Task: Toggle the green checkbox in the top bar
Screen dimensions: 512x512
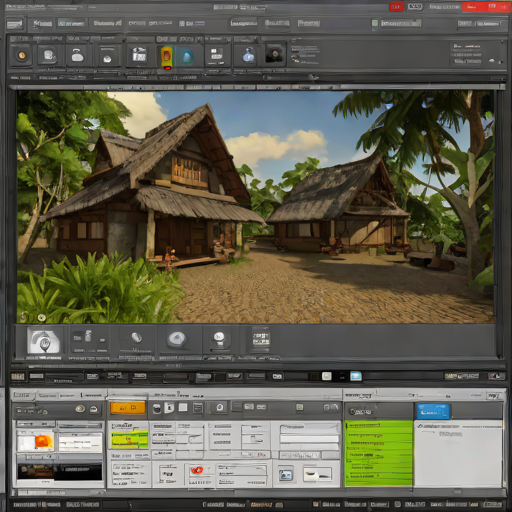Action: tap(375, 23)
